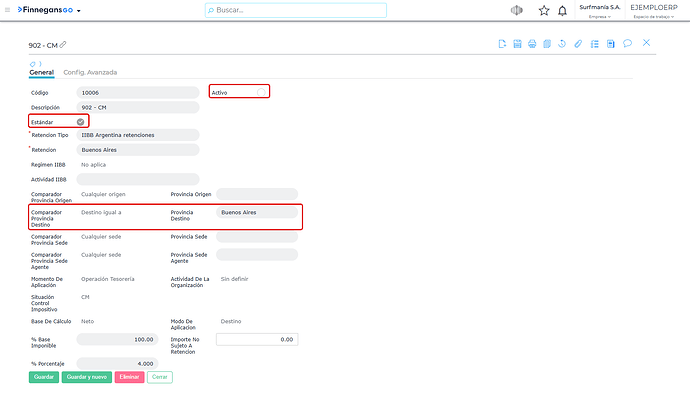Viewport: 690px width, 402px height.
Task: Open the Comparador Provincia Destino 'Destino igual a' selector
Action: (101, 212)
